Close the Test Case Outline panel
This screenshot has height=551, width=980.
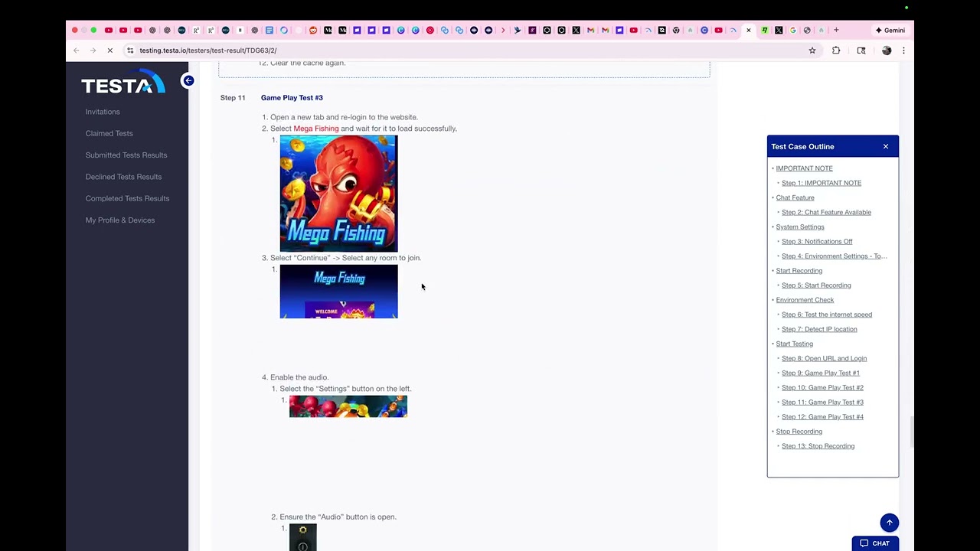(x=886, y=146)
